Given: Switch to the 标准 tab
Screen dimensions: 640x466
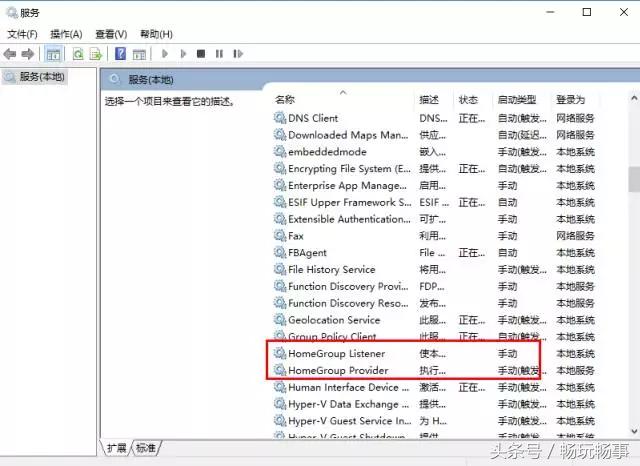Looking at the screenshot, I should pyautogui.click(x=146, y=448).
